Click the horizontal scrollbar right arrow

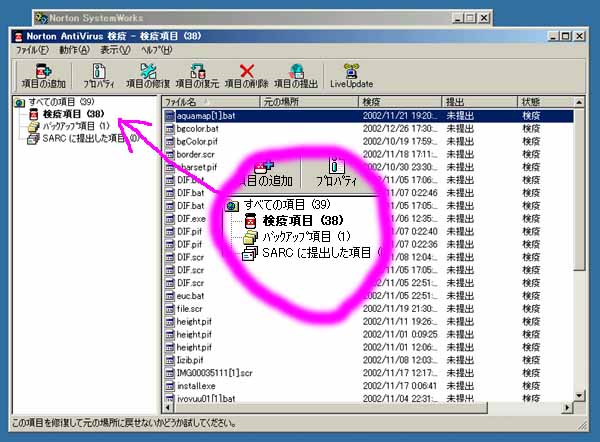[567, 408]
